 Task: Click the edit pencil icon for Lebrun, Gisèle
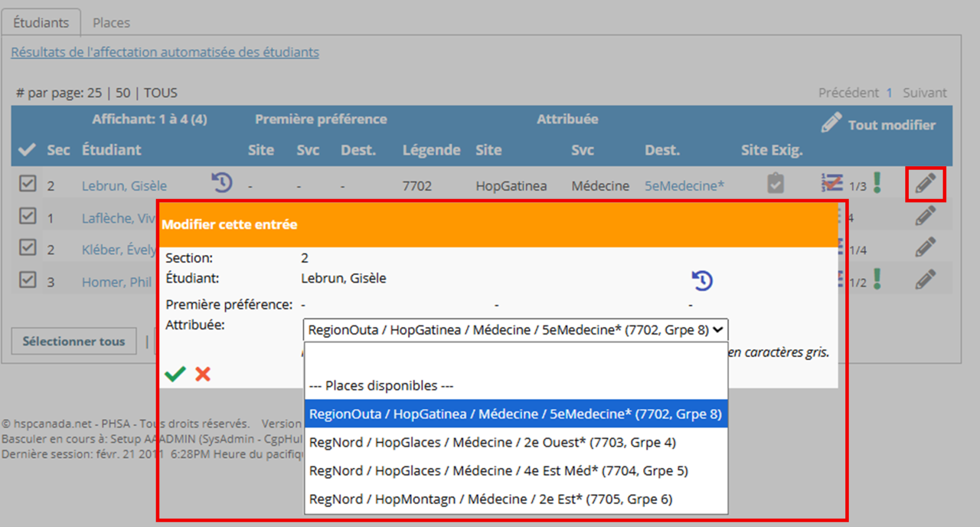[925, 184]
